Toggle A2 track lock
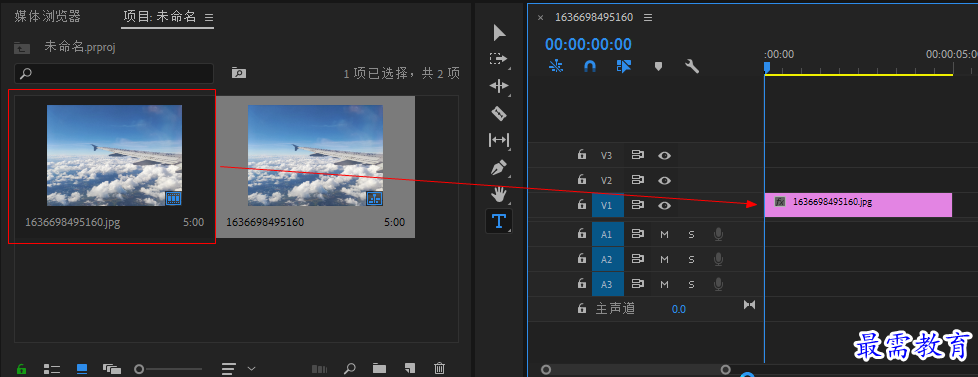Image resolution: width=978 pixels, height=377 pixels. click(x=582, y=259)
